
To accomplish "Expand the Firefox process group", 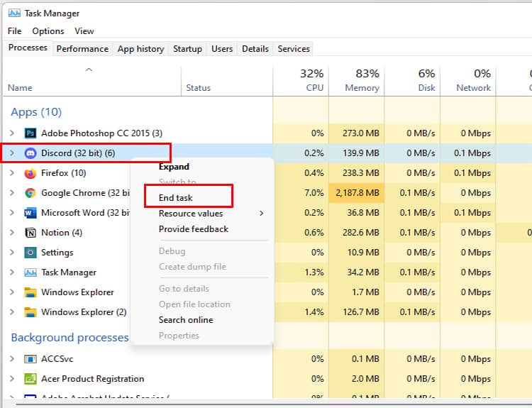I will click(12, 173).
